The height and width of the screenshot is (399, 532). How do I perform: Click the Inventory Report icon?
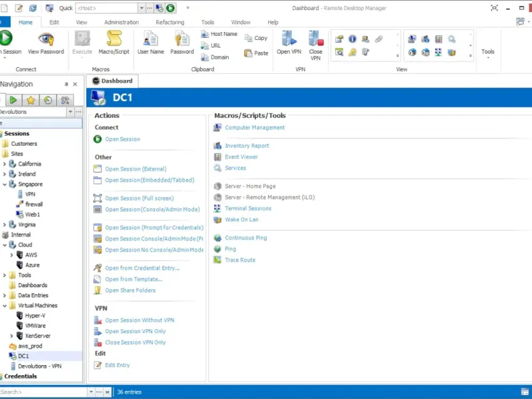pos(217,146)
